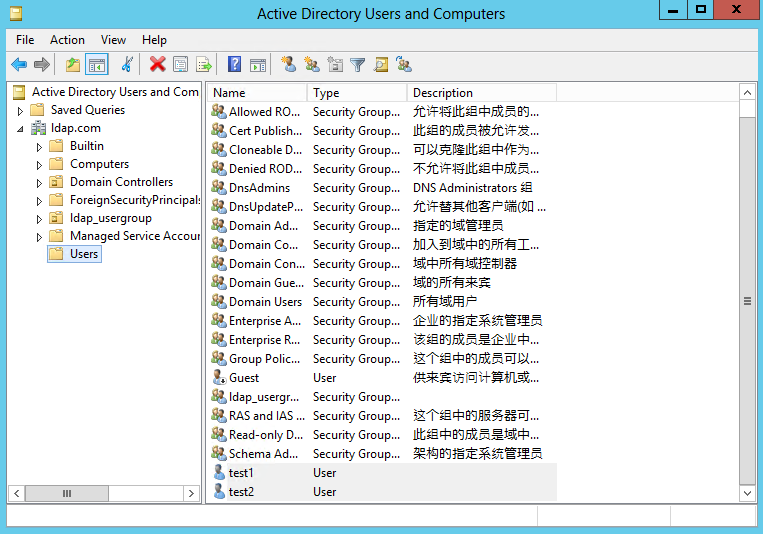Expand the ForeignSecurityPrincipals node
Image resolution: width=763 pixels, height=534 pixels.
(x=39, y=201)
